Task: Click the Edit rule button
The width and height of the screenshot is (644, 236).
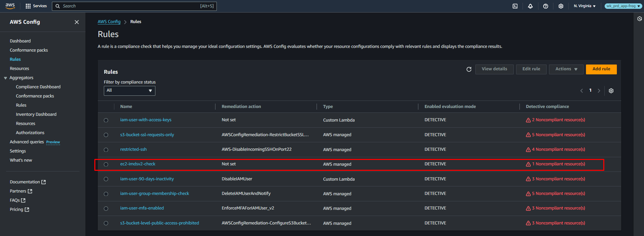Action: (531, 69)
